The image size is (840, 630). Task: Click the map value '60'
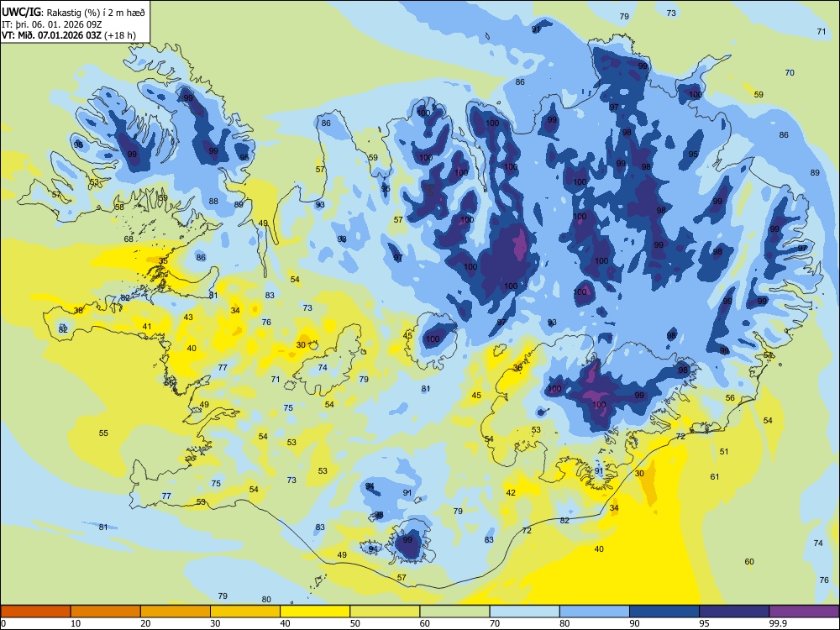749,561
